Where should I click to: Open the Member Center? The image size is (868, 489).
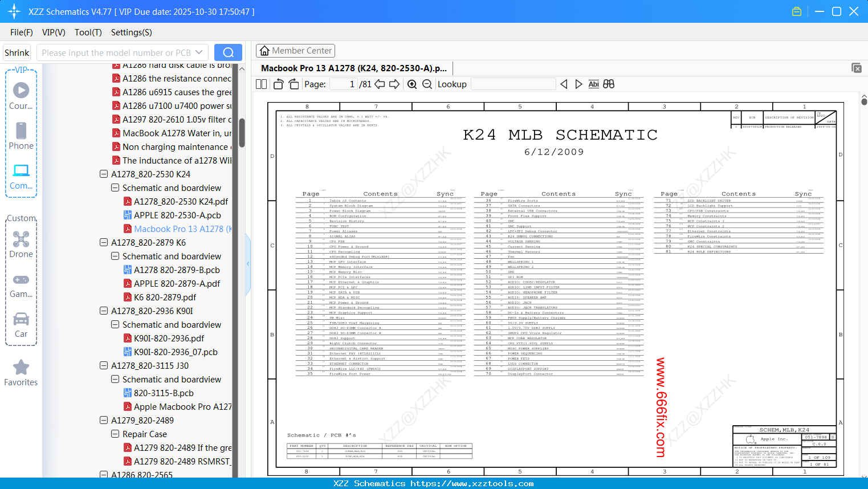(295, 51)
